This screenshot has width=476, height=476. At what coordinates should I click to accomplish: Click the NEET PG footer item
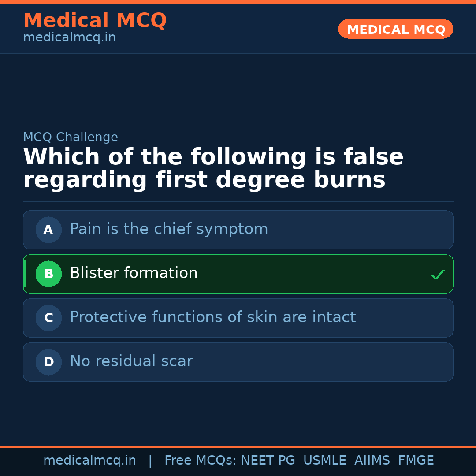pyautogui.click(x=268, y=460)
